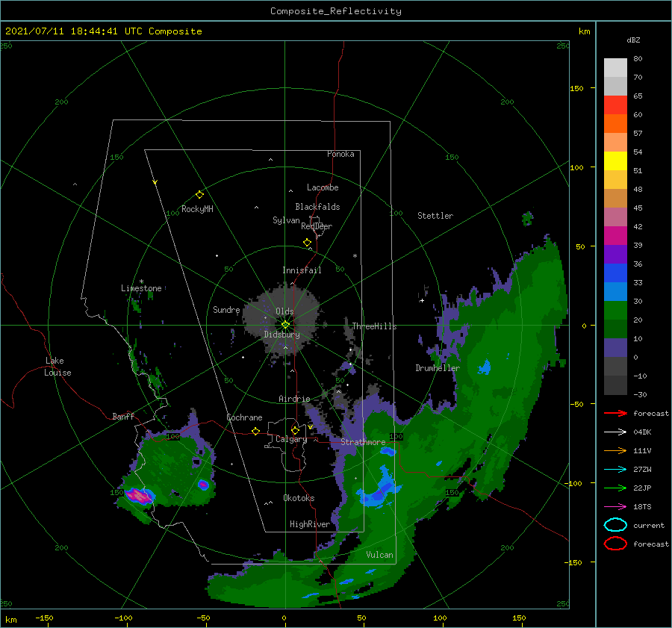Click the small blue echo near Drumheller
The height and width of the screenshot is (628, 672).
pyautogui.click(x=485, y=367)
